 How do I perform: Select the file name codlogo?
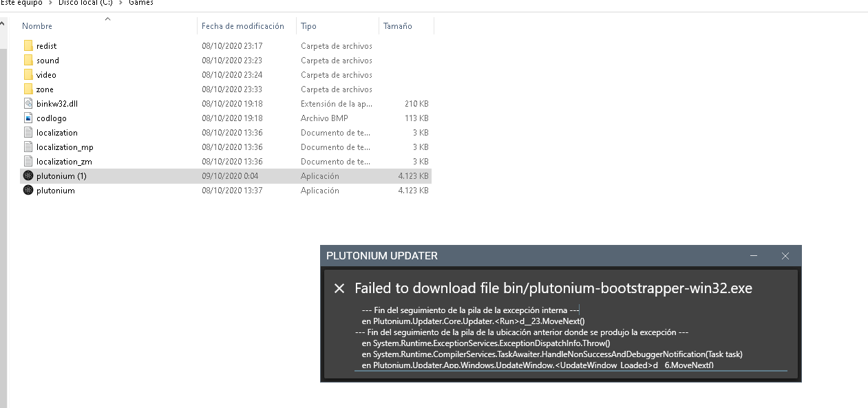click(52, 118)
